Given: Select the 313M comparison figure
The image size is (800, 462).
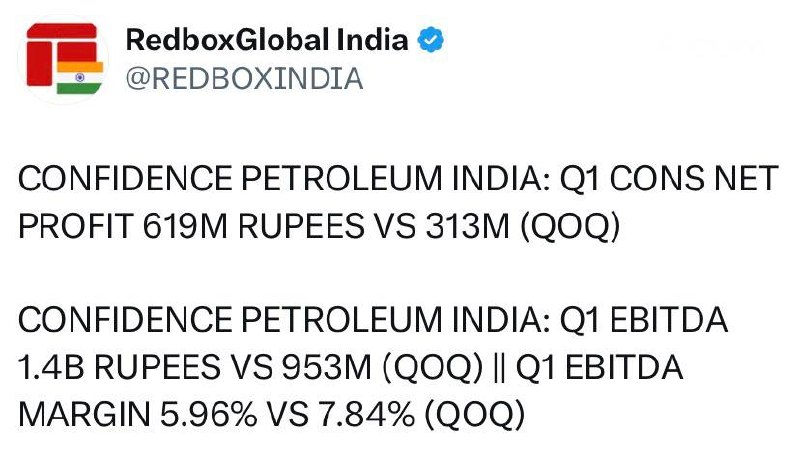Looking at the screenshot, I should pyautogui.click(x=468, y=226).
